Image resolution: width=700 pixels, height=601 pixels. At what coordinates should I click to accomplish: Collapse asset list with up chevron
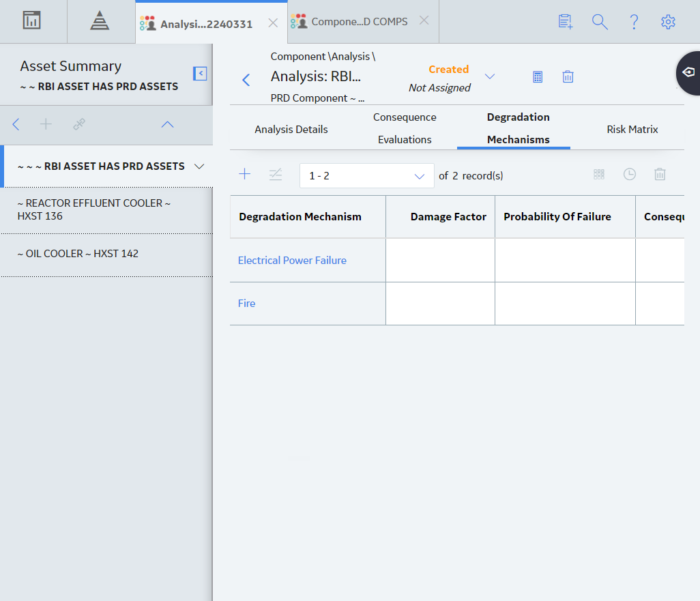click(167, 125)
